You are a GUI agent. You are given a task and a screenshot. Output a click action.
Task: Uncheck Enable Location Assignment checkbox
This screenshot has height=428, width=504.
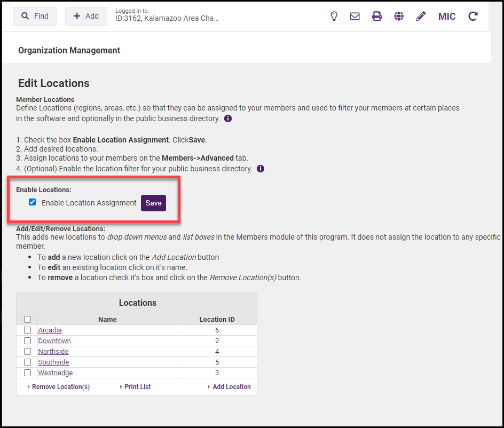coord(33,202)
